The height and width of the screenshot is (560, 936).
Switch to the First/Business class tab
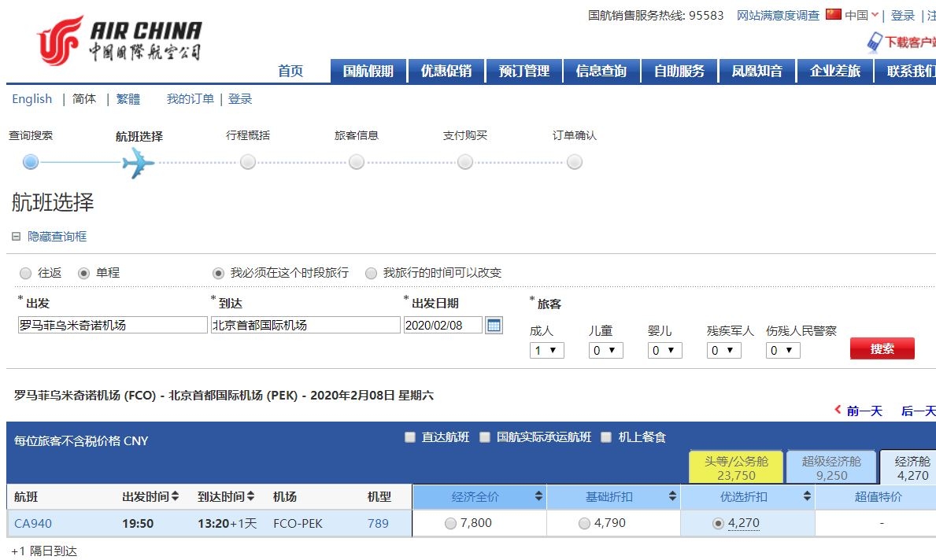pyautogui.click(x=736, y=468)
